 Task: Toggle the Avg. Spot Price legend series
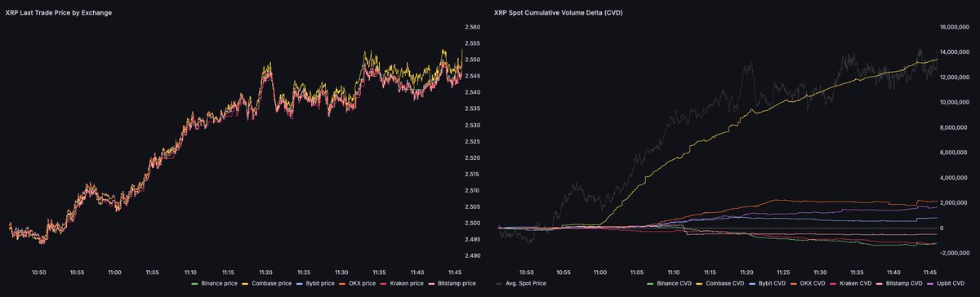click(x=521, y=283)
